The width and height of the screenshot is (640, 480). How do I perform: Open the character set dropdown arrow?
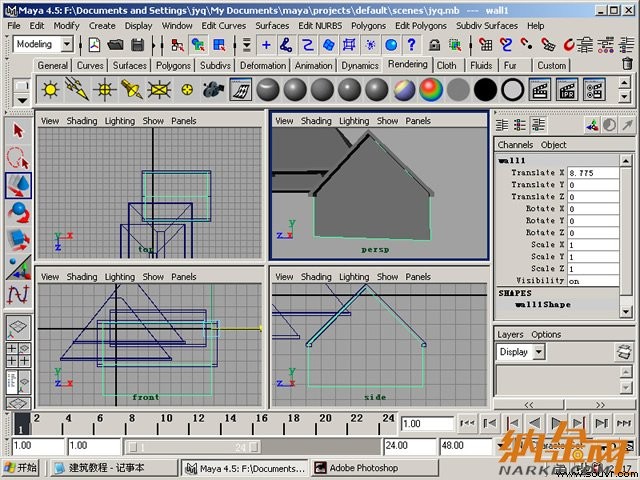(x=500, y=446)
